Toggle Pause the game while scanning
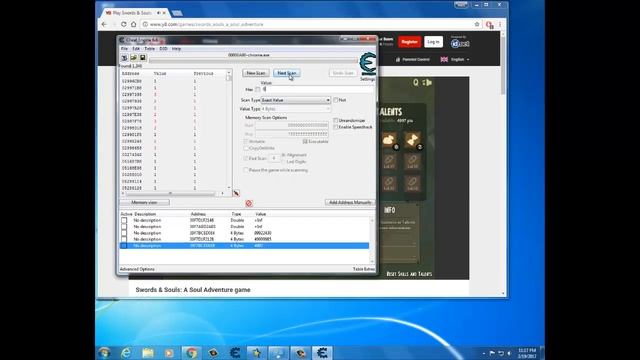This screenshot has height=360, width=640. [246, 170]
